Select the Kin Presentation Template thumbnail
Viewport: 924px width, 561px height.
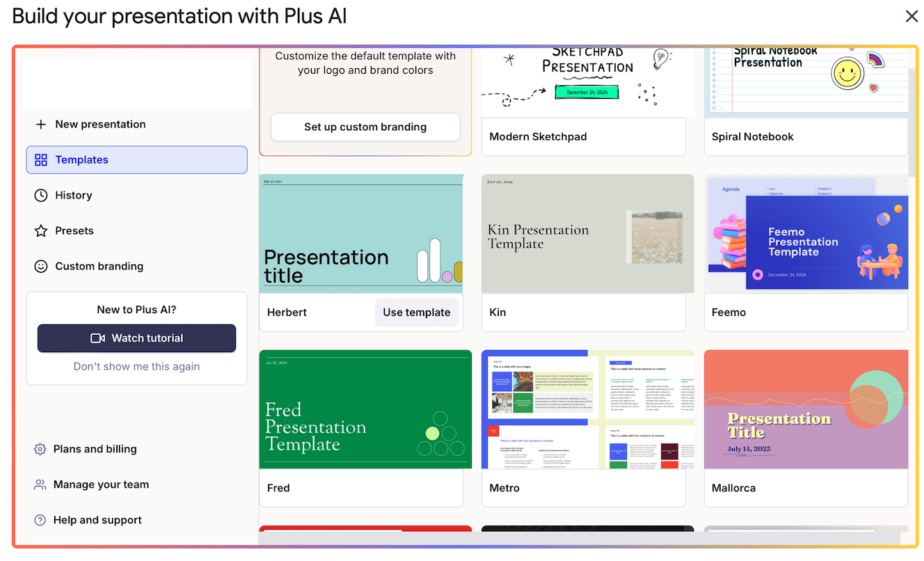(x=588, y=234)
